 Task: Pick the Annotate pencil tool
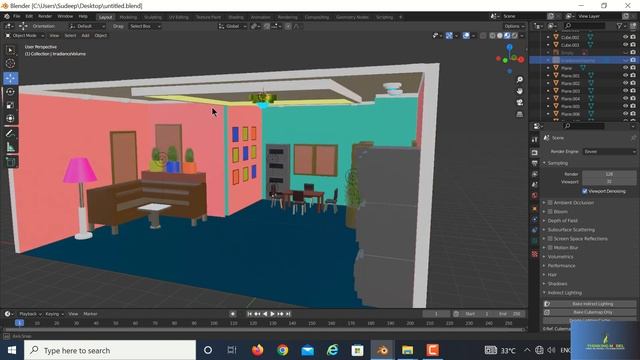11,133
